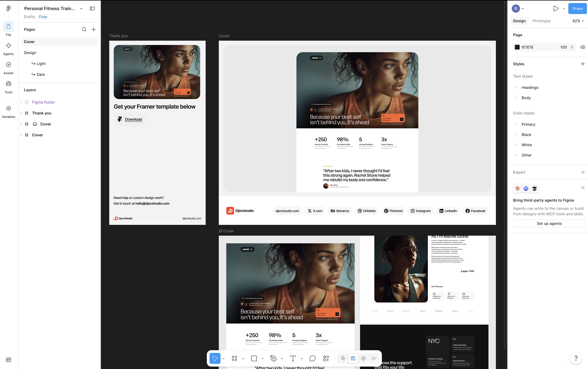Edit the page color opacity 100 field

[x=563, y=47]
